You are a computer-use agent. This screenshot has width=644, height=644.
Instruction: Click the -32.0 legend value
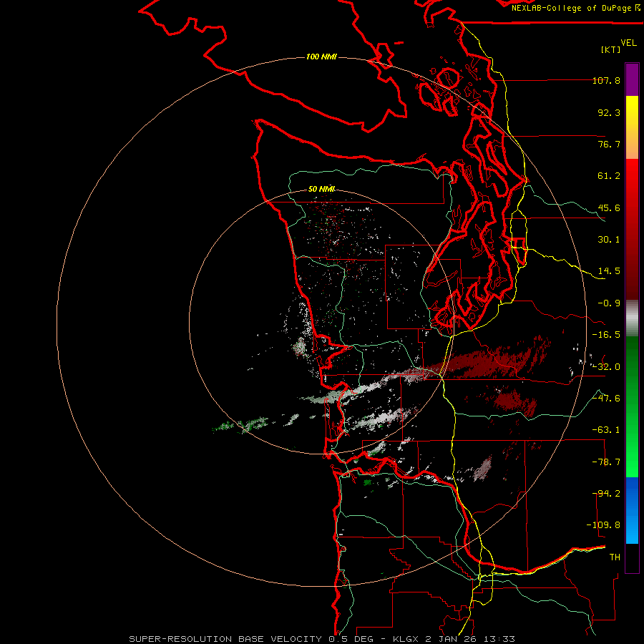[606, 367]
